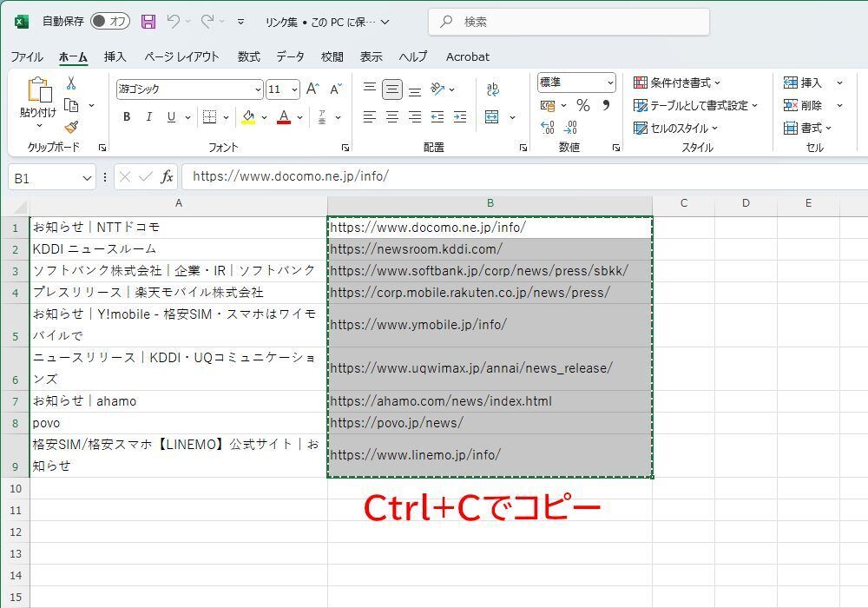Expand the Name Box dropdown
The width and height of the screenshot is (868, 608).
tap(87, 178)
